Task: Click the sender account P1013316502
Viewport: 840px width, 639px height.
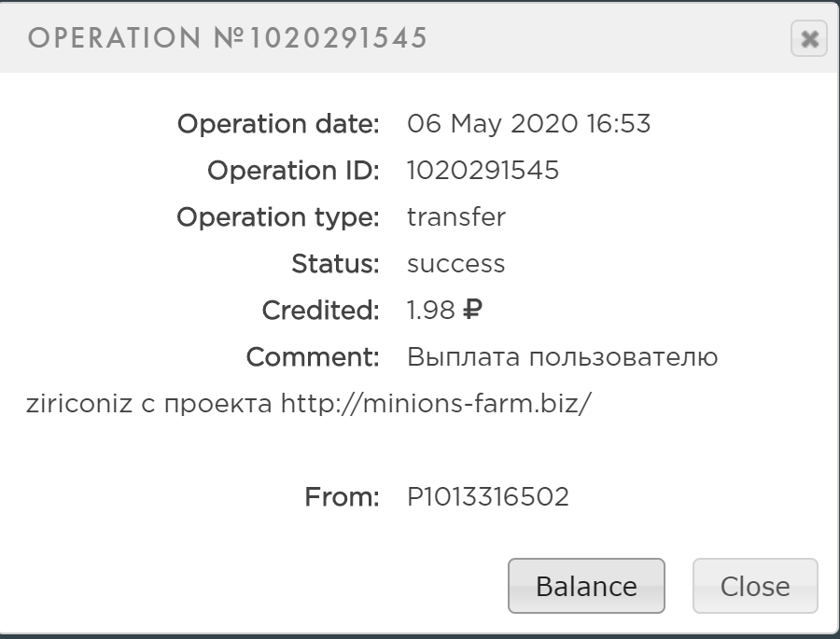Action: [x=487, y=497]
